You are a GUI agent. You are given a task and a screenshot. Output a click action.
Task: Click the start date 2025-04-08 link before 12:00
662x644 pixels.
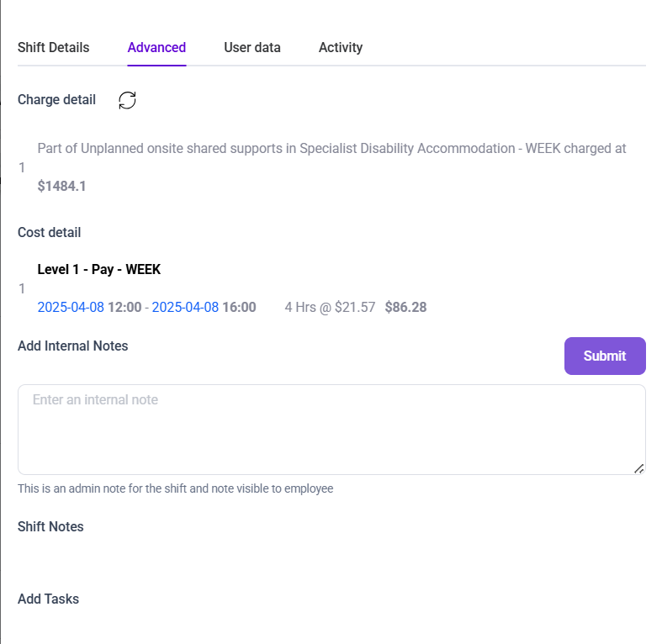[x=71, y=307]
